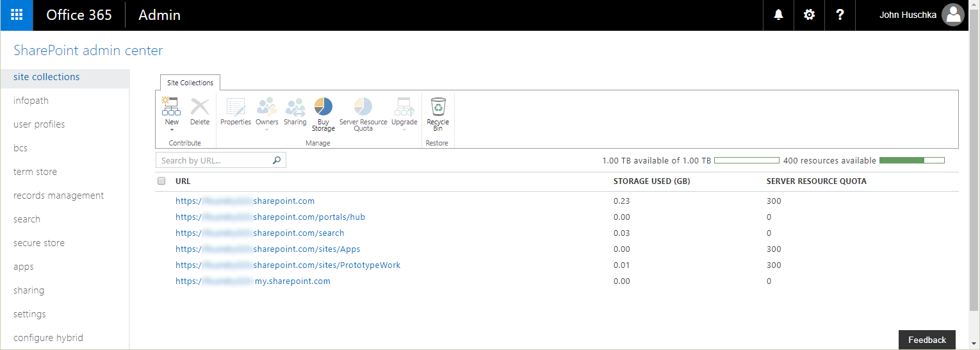
Task: Open the my.sharepoint.com site link
Action: point(253,281)
